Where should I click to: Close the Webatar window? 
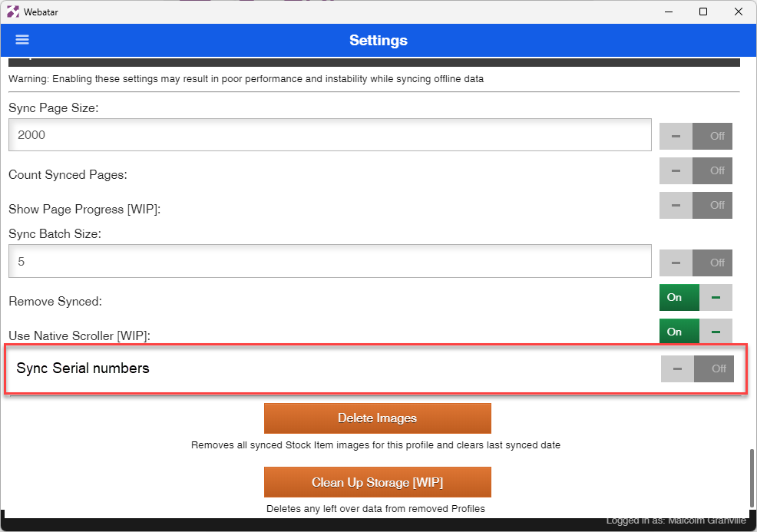(x=738, y=12)
